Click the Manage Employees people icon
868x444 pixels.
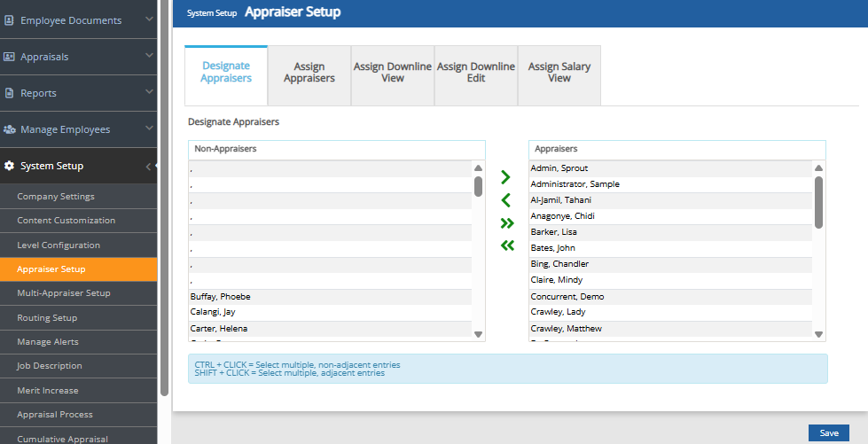(x=9, y=129)
